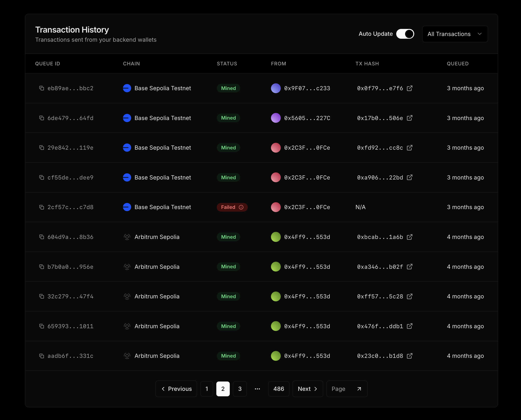The height and width of the screenshot is (420, 521).
Task: Click the purple avatar for 0x5605...227C
Action: click(x=276, y=118)
